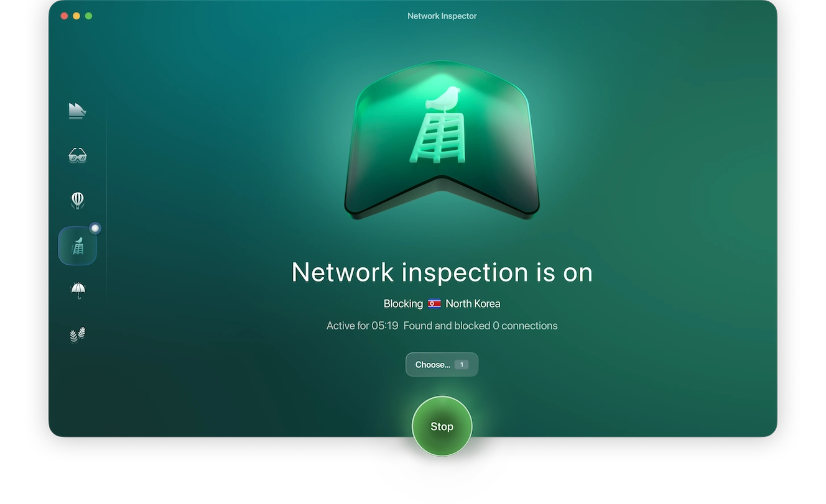Viewport: 826px width, 504px height.
Task: Open the hot air balloon tool in the sidebar
Action: pos(77,200)
